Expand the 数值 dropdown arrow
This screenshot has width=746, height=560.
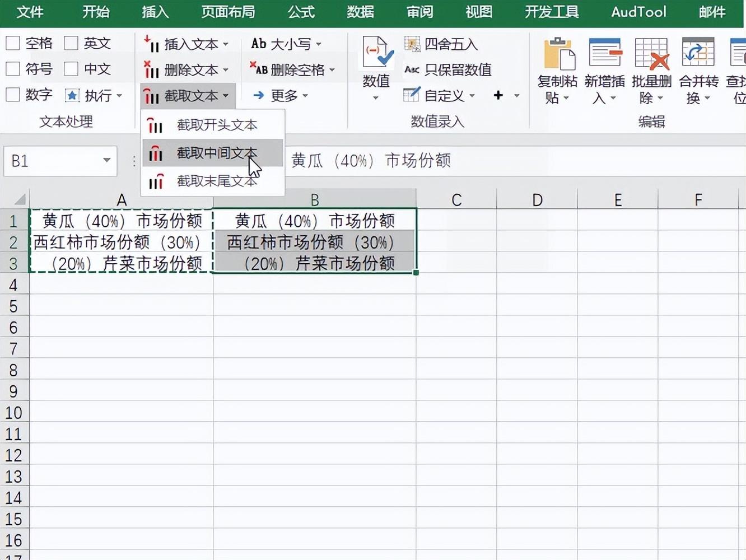[x=376, y=98]
